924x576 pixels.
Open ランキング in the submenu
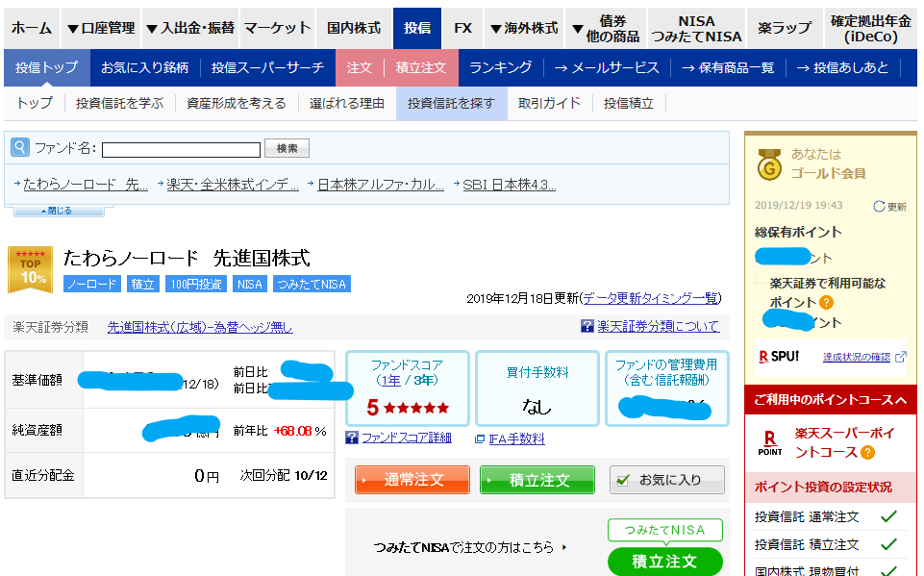(500, 68)
